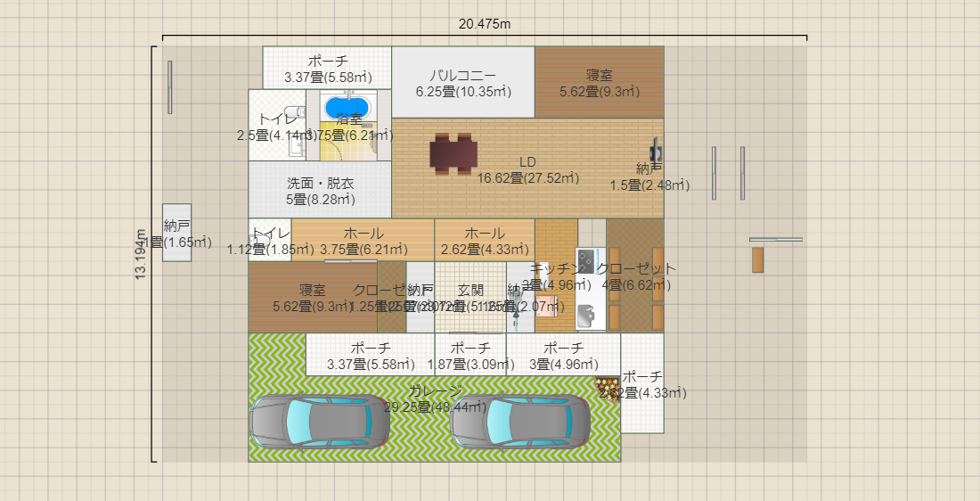Select the detached 納戸 1.65㎡ room on left
980x501 pixels.
click(176, 234)
